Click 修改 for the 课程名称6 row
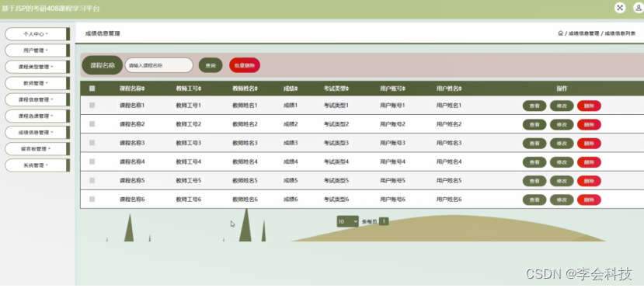 [x=562, y=200]
